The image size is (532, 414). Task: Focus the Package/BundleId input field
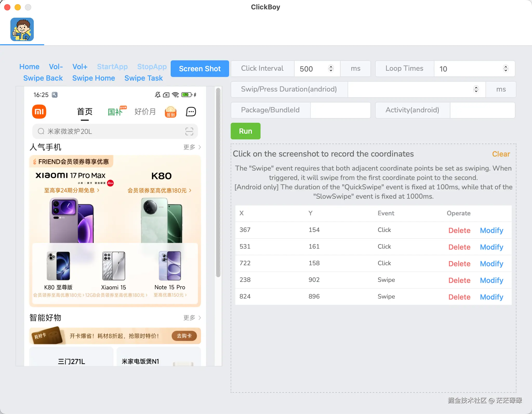[x=340, y=110]
